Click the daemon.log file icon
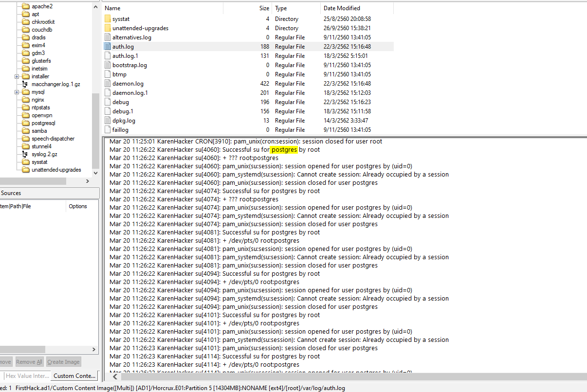Viewport: 587px width, 392px height. point(108,83)
